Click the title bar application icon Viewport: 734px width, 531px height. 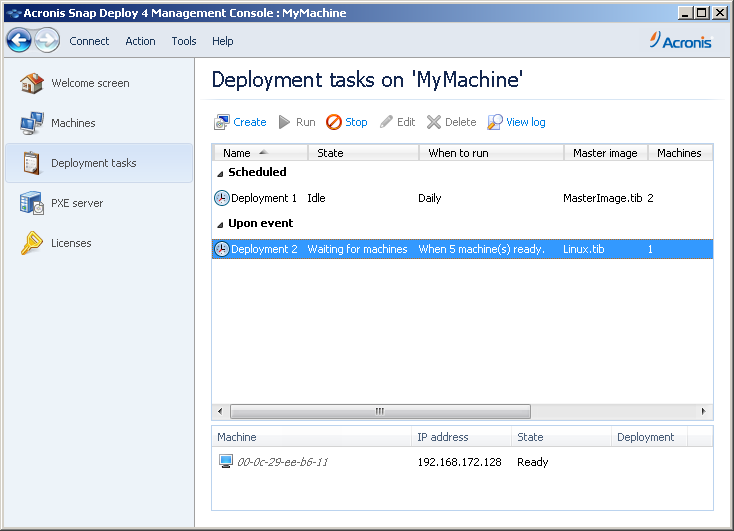click(14, 13)
